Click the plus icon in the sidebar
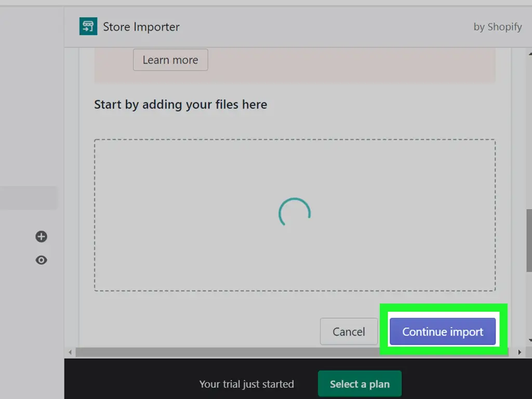532x399 pixels. pyautogui.click(x=42, y=236)
